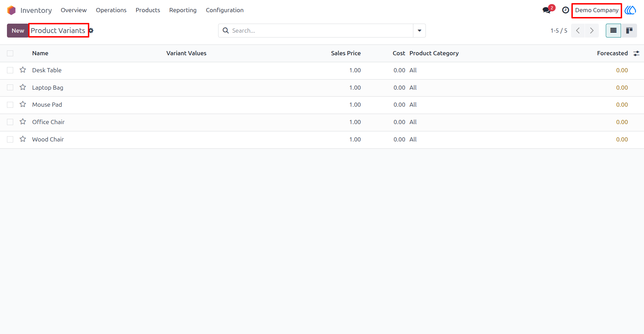The image size is (644, 334).
Task: Go to next page of records
Action: [x=592, y=31]
